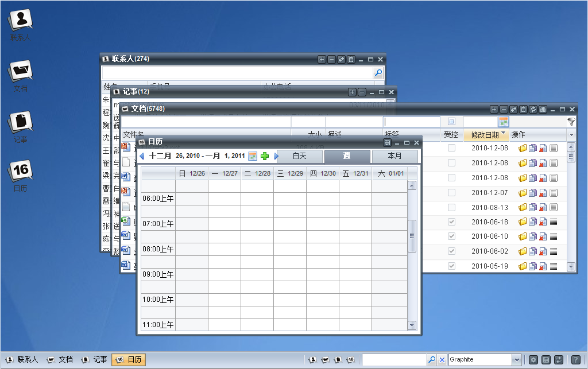Open column menu arrow right of 操作 header

571,135
